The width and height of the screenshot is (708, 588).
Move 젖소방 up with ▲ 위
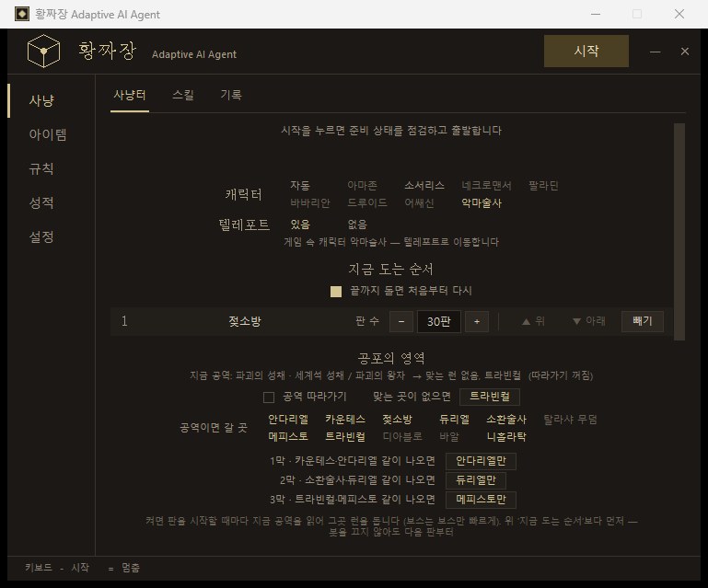coord(533,321)
